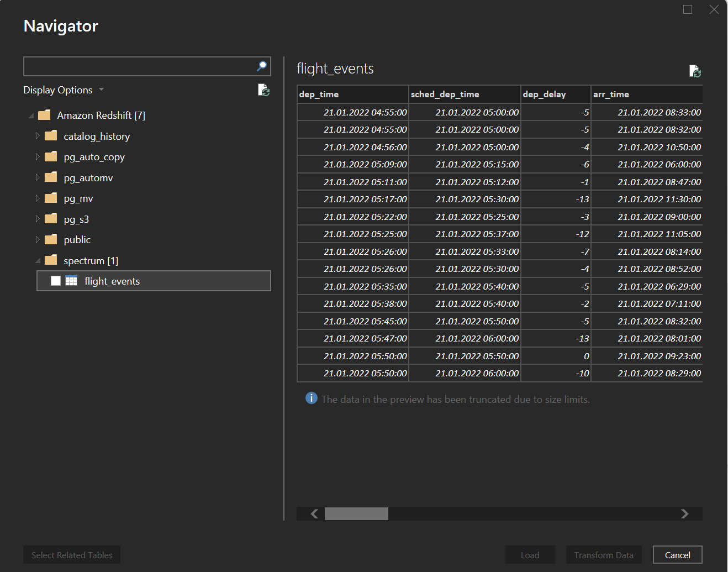Click dep_time cell 21.01.2022 04:56:00

point(353,147)
